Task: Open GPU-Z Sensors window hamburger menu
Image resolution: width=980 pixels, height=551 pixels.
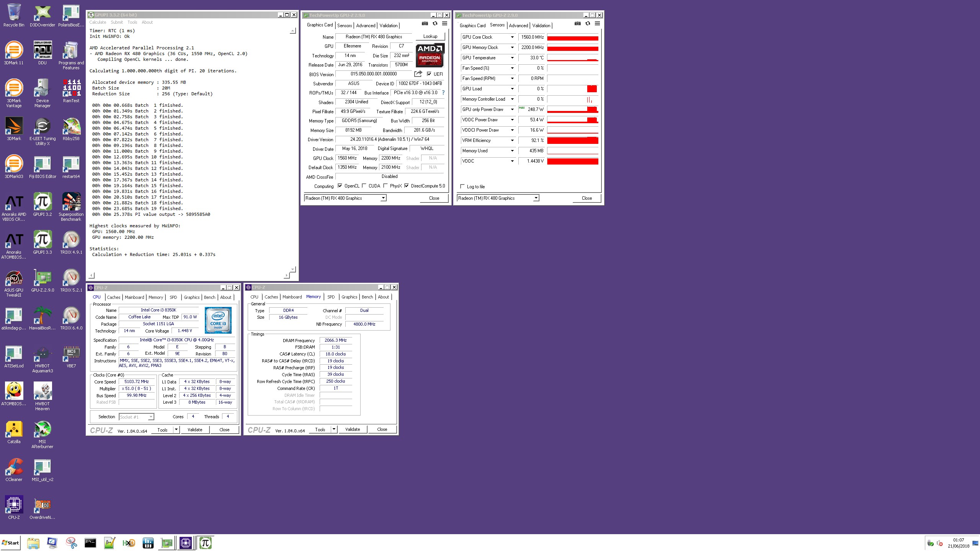Action: point(597,24)
